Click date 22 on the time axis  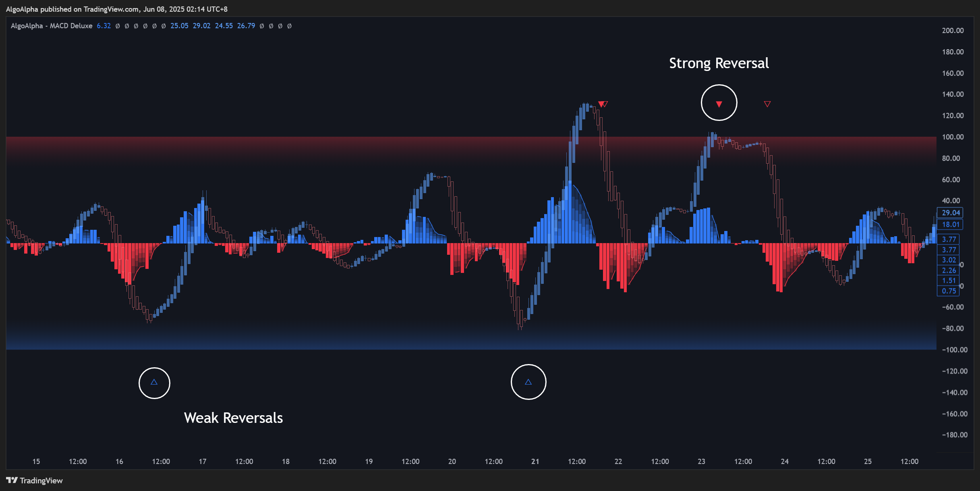[618, 462]
